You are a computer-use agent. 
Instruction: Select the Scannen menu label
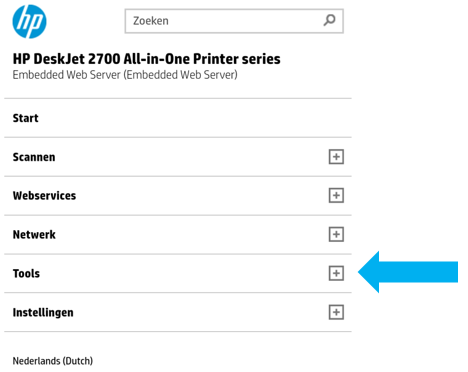(x=34, y=157)
